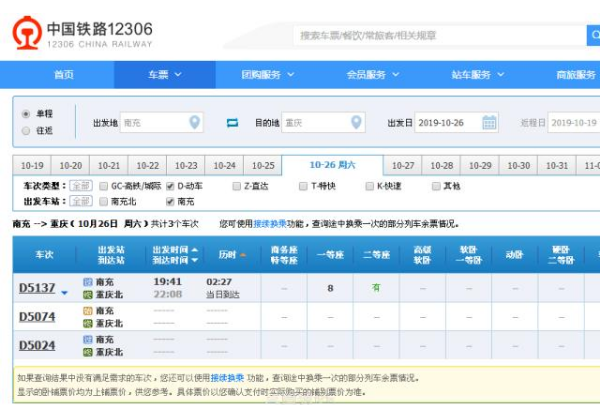Uncheck the D-动车 train type checkbox
Viewport: 610px width, 405px height.
click(170, 186)
